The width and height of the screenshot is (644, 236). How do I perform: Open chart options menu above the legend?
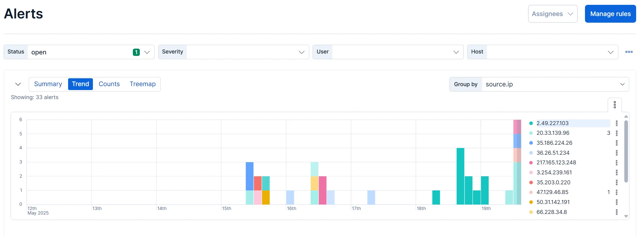tap(615, 105)
